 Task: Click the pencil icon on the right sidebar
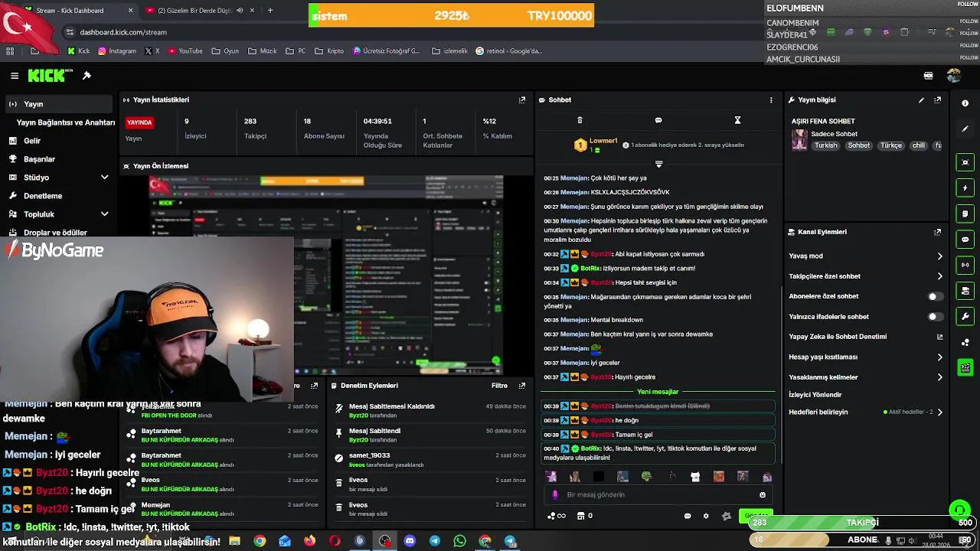(965, 129)
